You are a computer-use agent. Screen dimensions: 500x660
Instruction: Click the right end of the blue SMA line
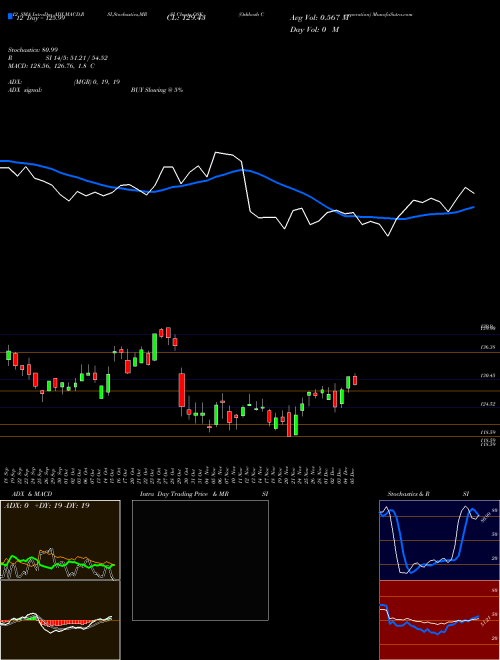(474, 207)
